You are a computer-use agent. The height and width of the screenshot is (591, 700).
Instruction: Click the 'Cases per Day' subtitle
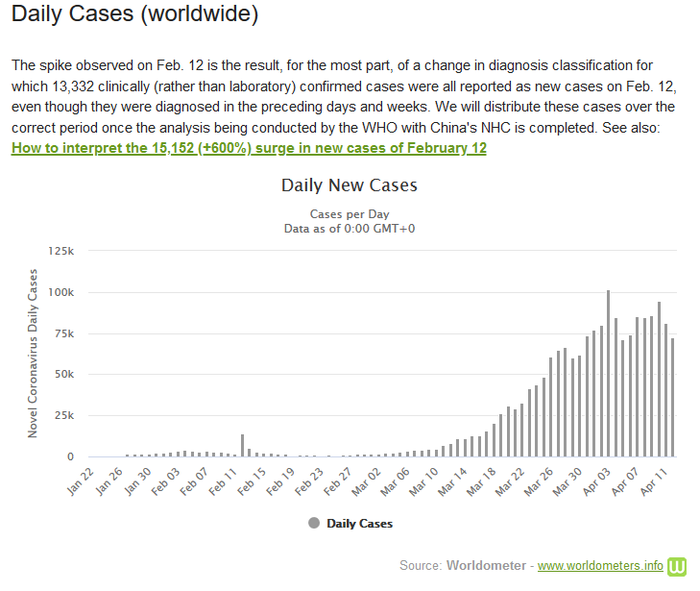click(x=350, y=213)
